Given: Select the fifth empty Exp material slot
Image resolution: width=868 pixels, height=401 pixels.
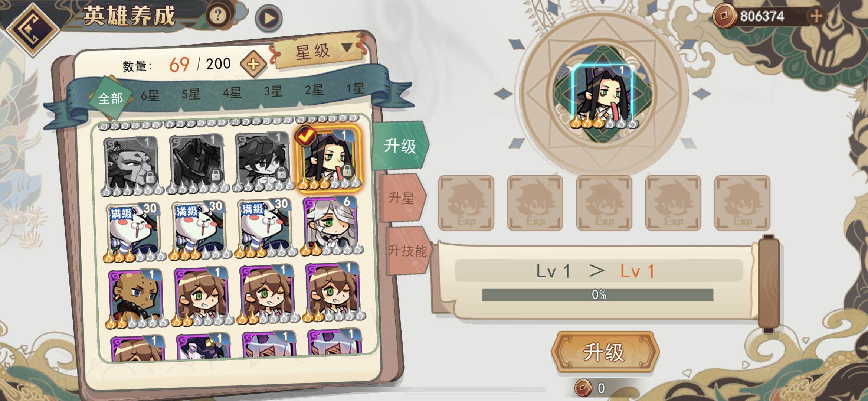Looking at the screenshot, I should tap(742, 203).
